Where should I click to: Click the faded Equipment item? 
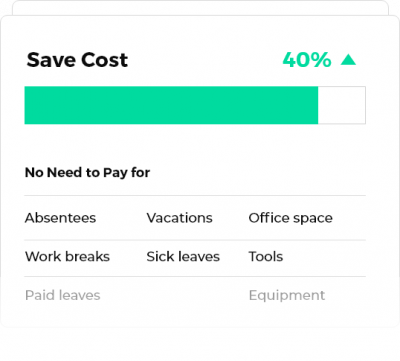pos(287,296)
